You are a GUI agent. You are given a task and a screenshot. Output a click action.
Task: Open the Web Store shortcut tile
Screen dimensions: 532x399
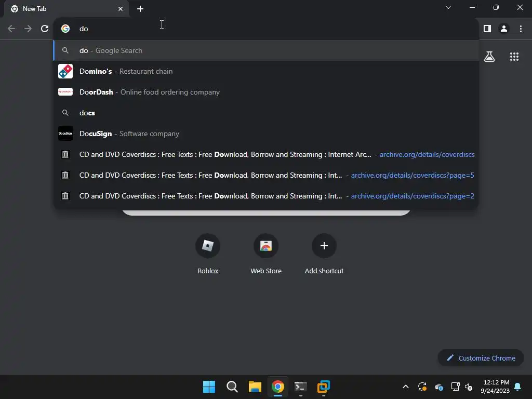point(266,254)
